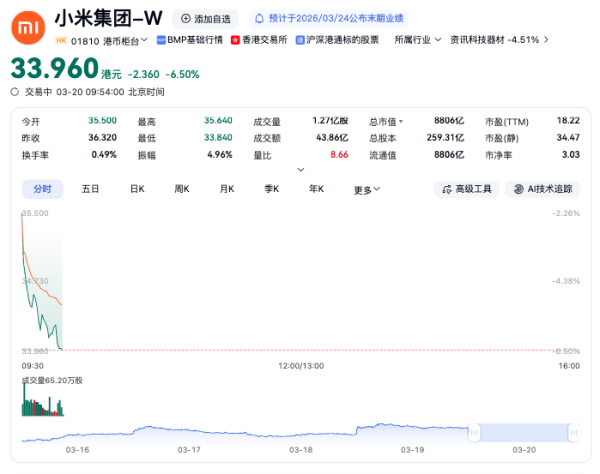Click the 最低 value 33.840

click(x=218, y=137)
